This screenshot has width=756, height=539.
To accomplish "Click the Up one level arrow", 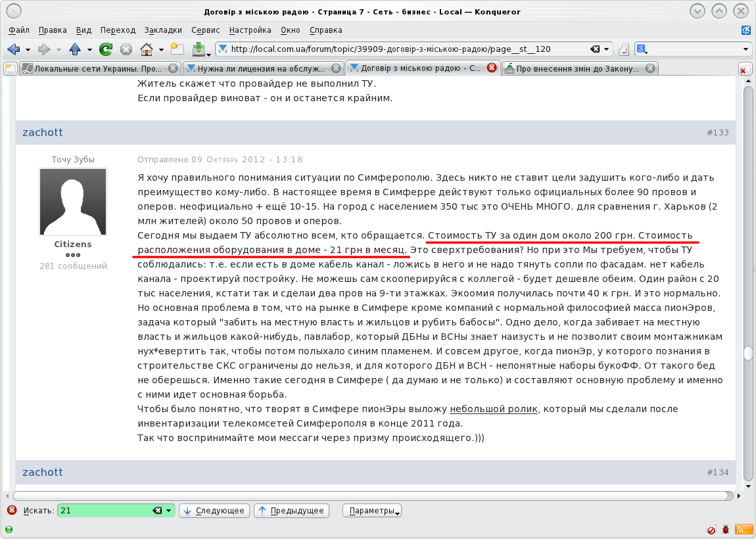I will [75, 49].
